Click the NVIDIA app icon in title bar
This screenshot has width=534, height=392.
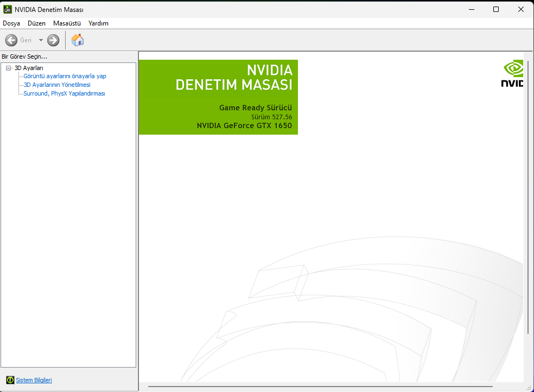(8, 9)
